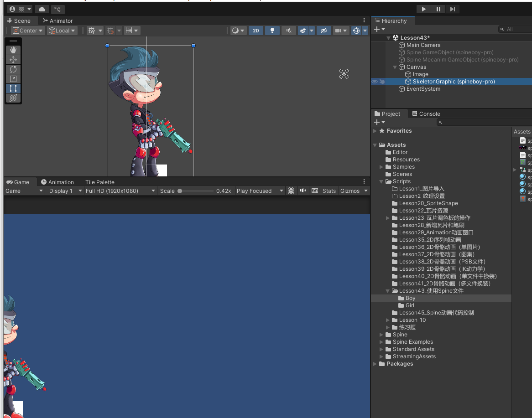
Task: Toggle hidden objects scene visibility
Action: tap(323, 31)
